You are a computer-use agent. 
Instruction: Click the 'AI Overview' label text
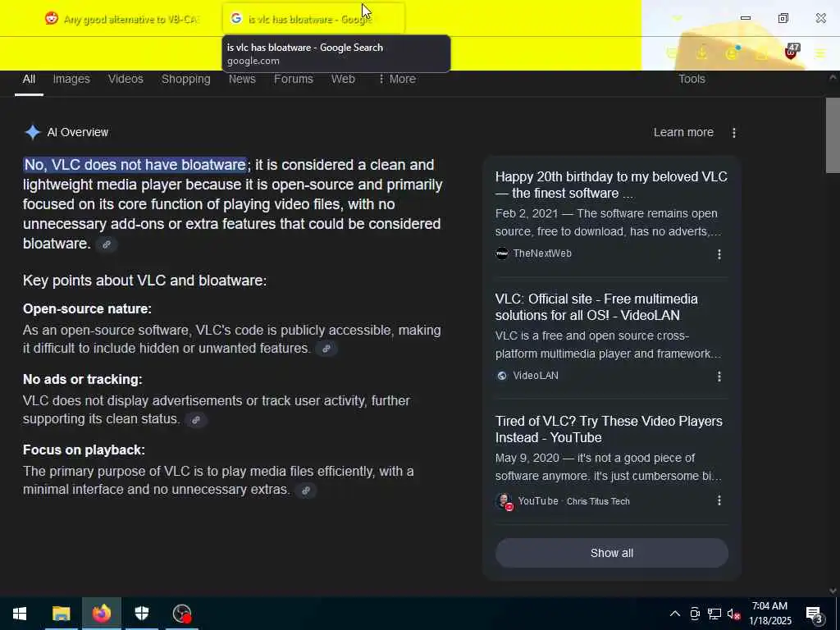point(78,132)
